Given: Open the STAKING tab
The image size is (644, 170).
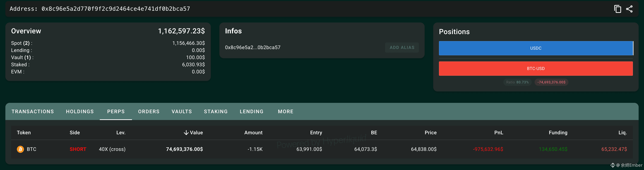Looking at the screenshot, I should [216, 111].
